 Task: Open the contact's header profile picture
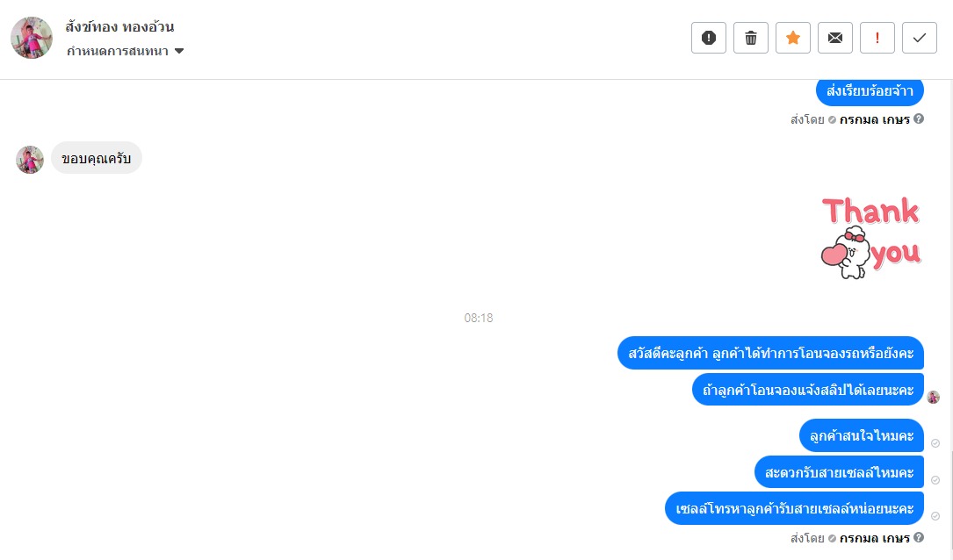(32, 38)
